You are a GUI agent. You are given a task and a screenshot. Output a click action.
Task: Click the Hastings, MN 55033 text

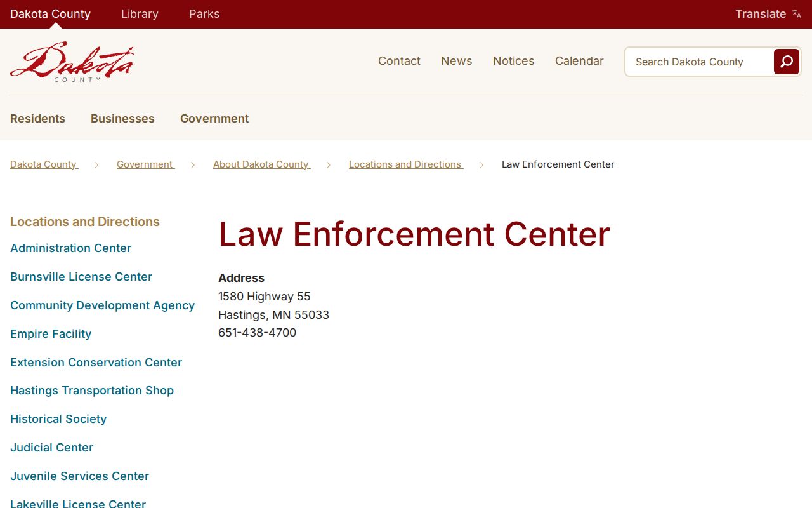pyautogui.click(x=273, y=315)
